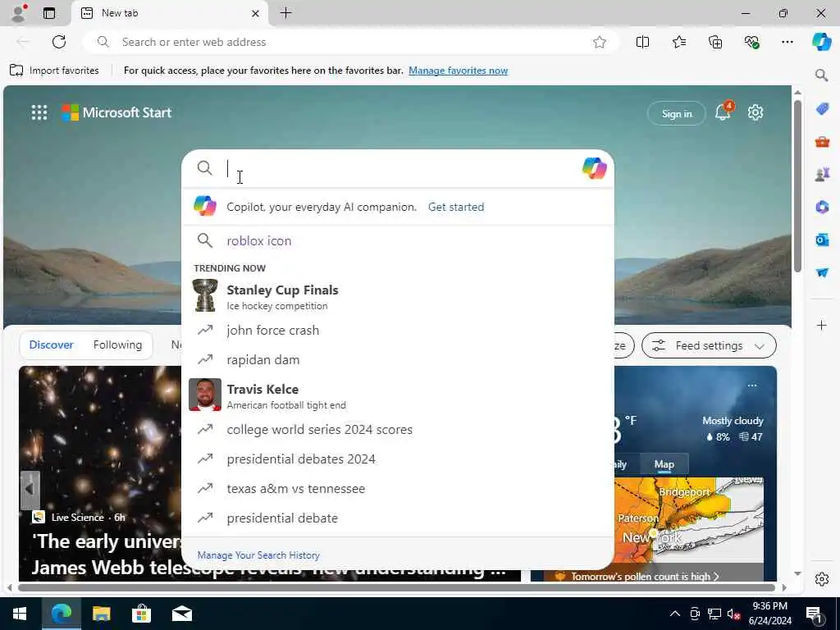Open the taskbar clock 9:36 PM

pyautogui.click(x=769, y=614)
